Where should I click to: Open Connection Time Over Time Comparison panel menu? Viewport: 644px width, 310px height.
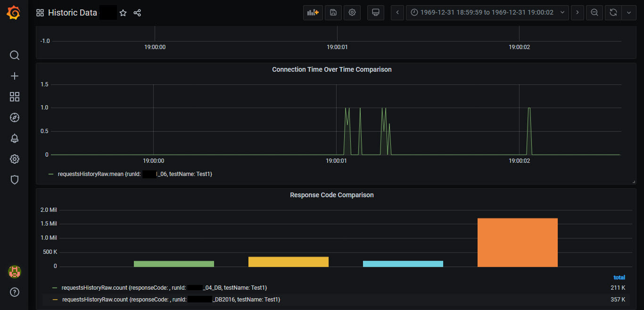click(331, 69)
